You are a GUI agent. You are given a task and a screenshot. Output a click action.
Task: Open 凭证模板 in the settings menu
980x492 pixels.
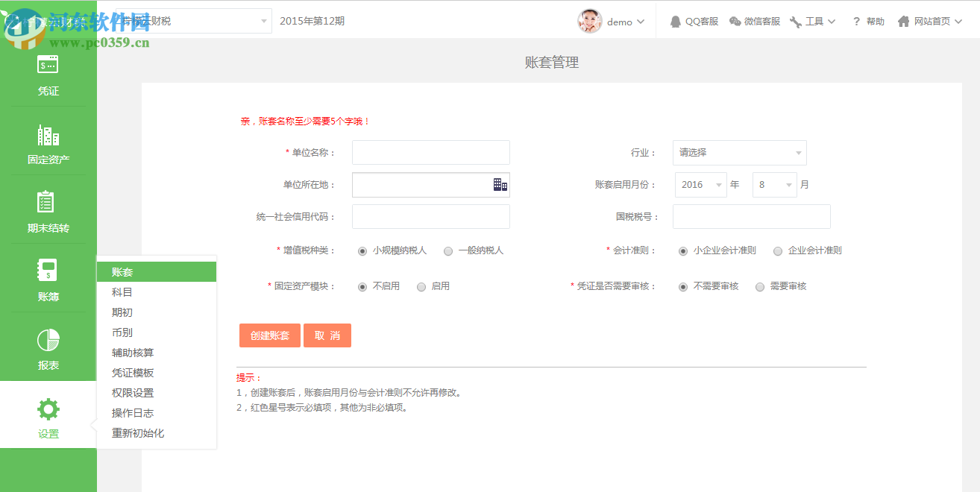(x=133, y=372)
